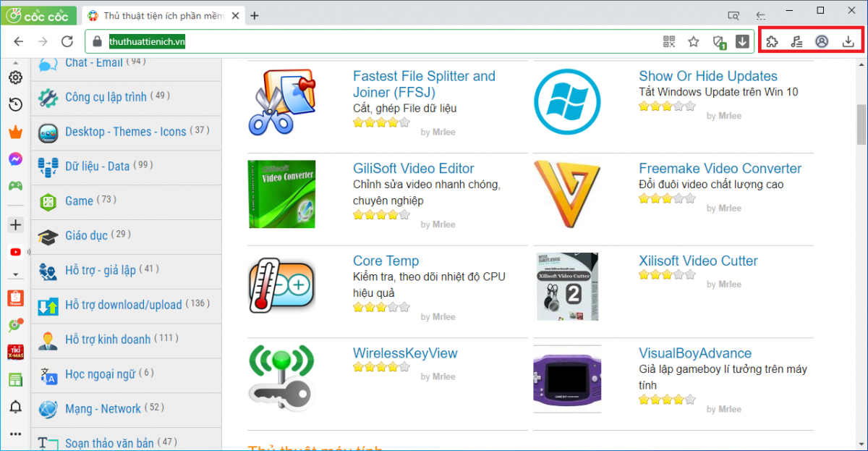Open the Core Temp link

386,261
